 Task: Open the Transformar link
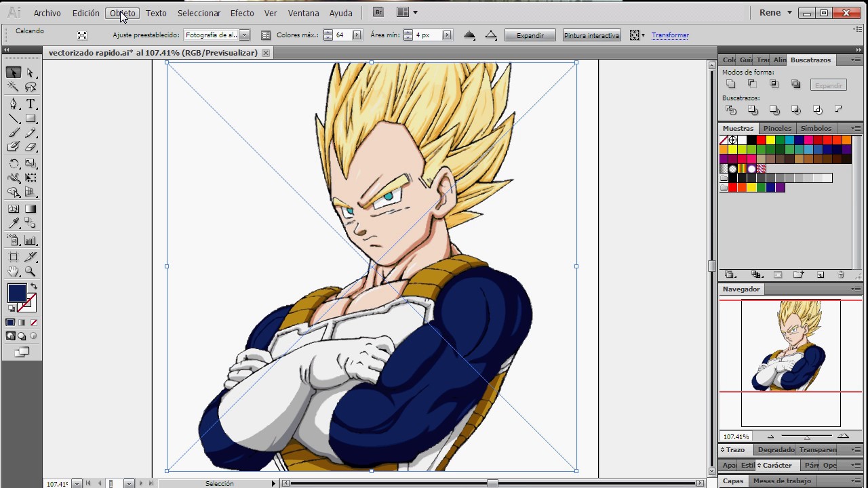[x=670, y=35]
